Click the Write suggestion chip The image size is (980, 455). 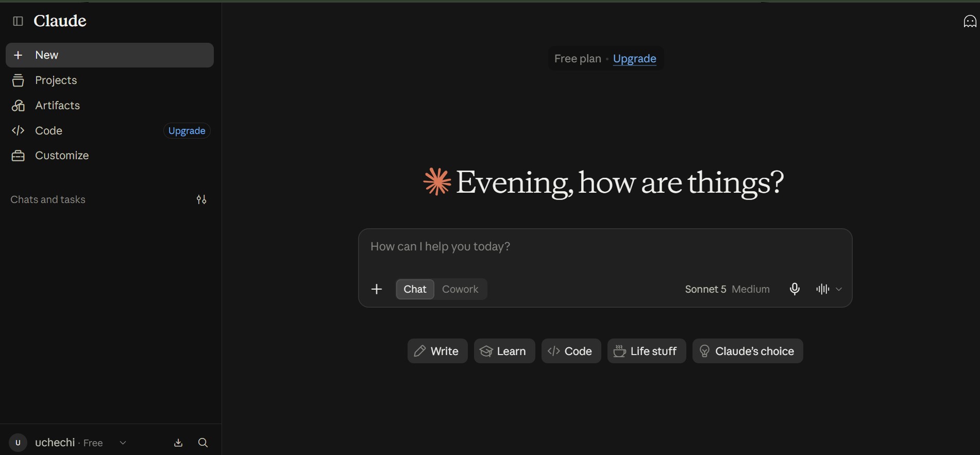coord(437,351)
